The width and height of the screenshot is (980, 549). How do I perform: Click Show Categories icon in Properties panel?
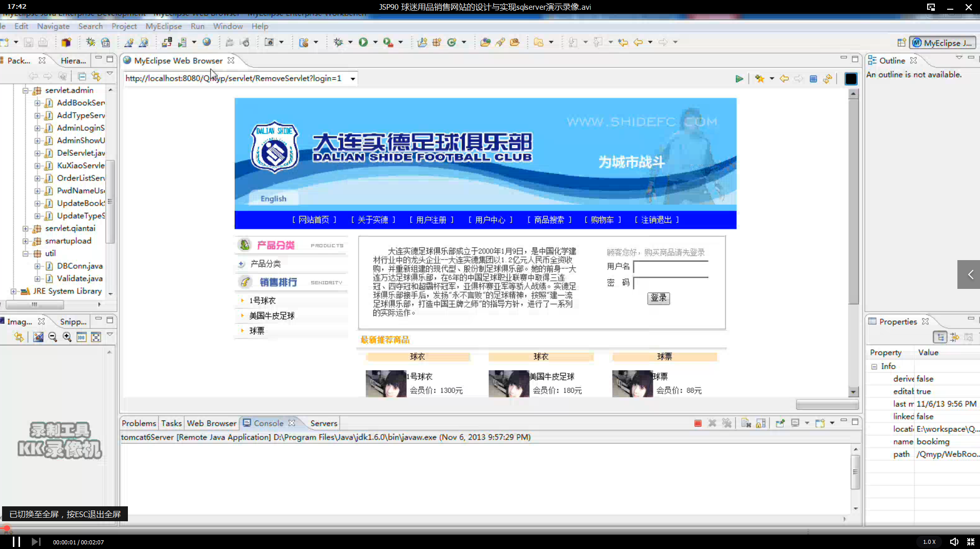click(940, 337)
